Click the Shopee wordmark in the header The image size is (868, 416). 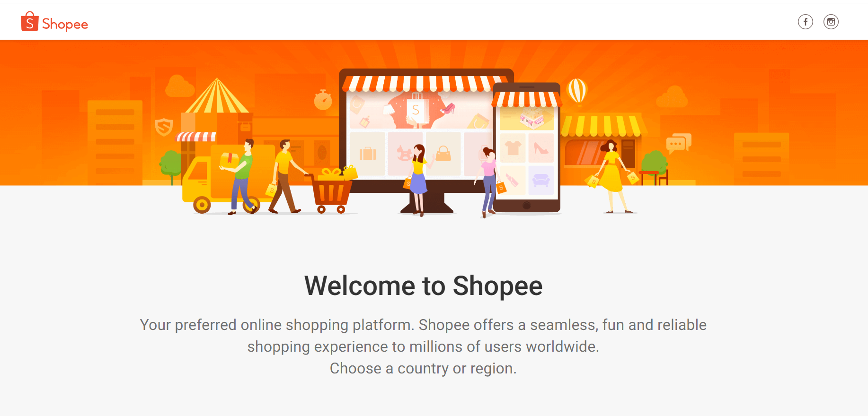pos(65,24)
